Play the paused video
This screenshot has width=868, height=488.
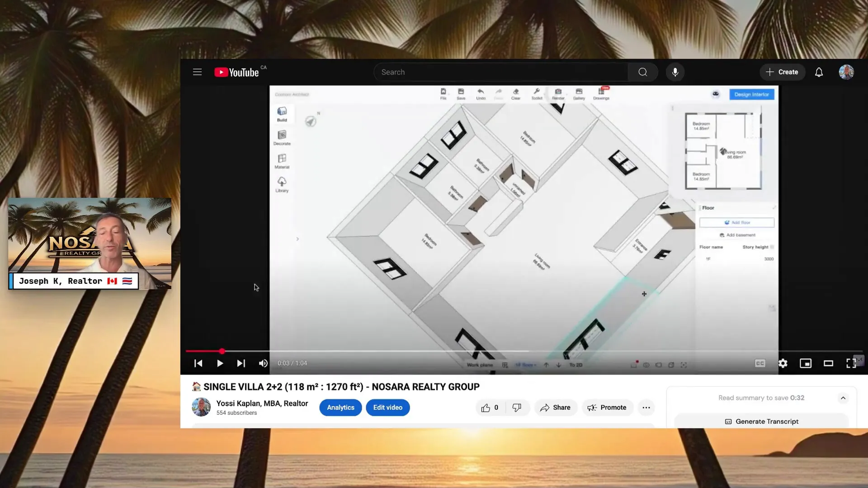click(220, 363)
